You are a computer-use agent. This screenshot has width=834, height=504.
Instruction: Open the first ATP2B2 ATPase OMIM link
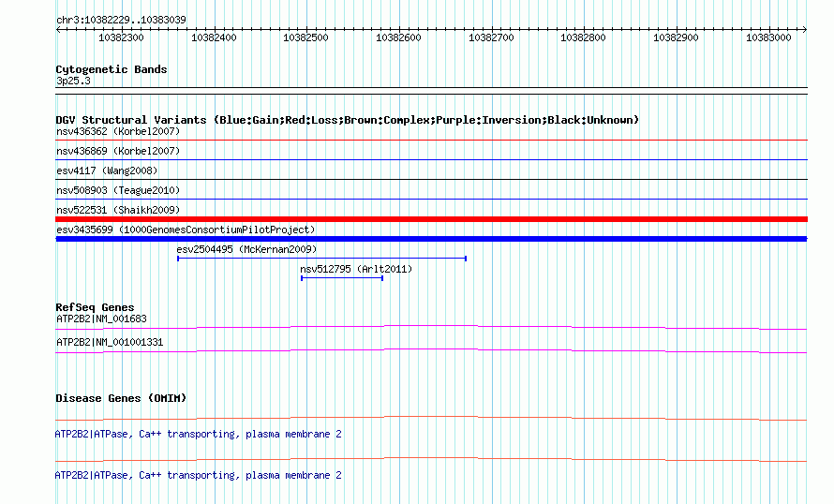point(198,435)
